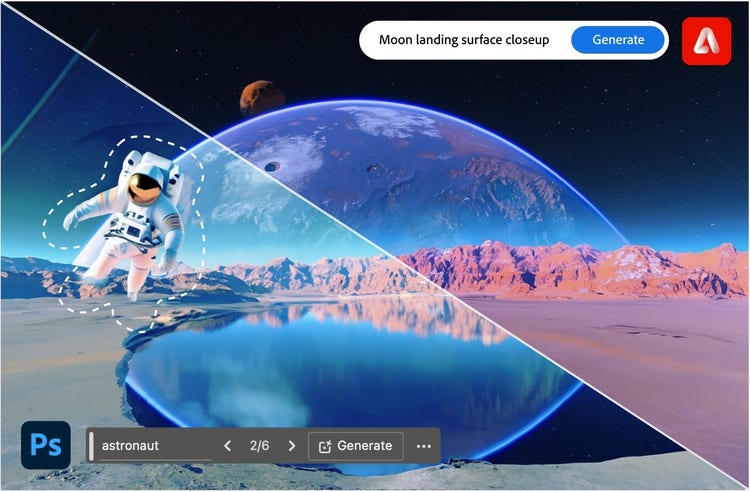The width and height of the screenshot is (750, 492).
Task: Open the red Adobe Firefly logo icon
Action: click(x=706, y=41)
